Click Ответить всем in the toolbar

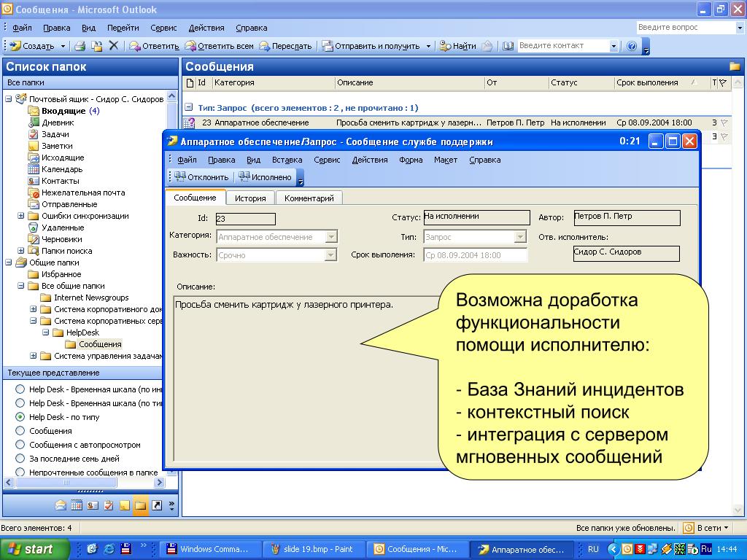219,46
